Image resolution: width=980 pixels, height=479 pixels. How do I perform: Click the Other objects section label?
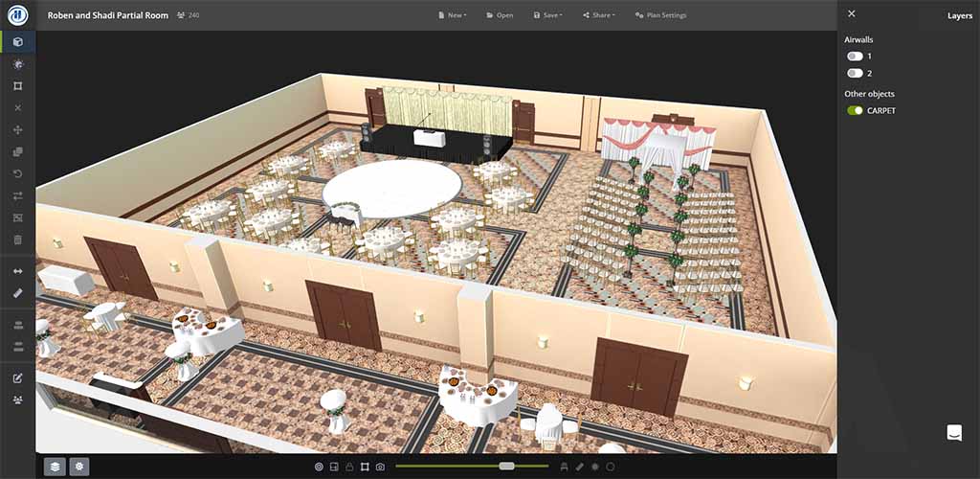(x=869, y=94)
